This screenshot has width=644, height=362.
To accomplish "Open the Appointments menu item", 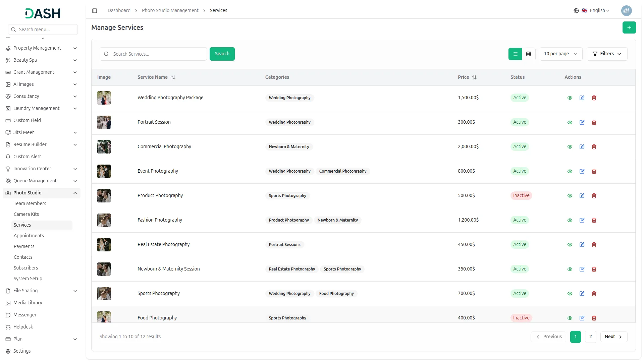I will (x=29, y=236).
